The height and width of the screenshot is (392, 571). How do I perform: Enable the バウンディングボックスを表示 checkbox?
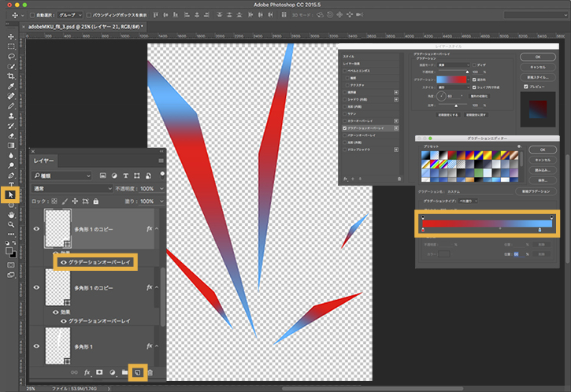coord(88,15)
